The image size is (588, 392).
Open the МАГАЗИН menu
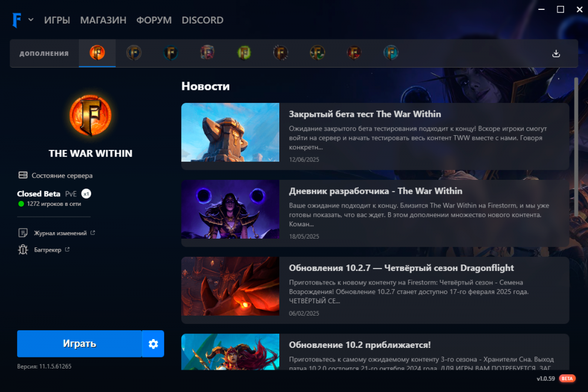coord(103,20)
